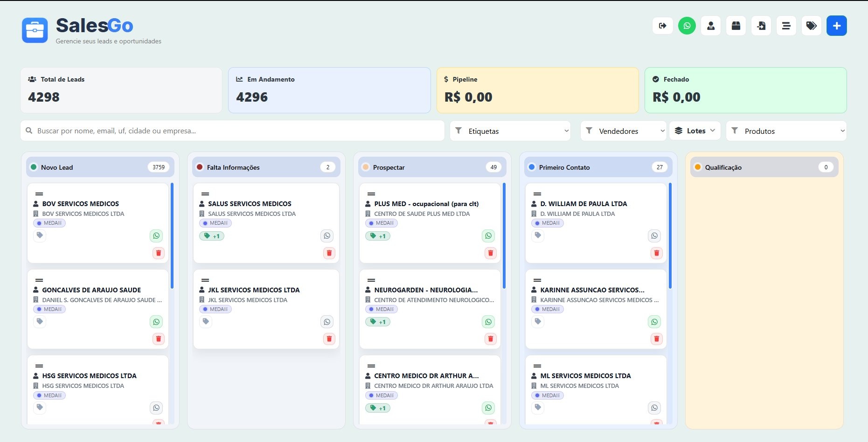Expand the Etiquetas filter dropdown

coord(510,131)
